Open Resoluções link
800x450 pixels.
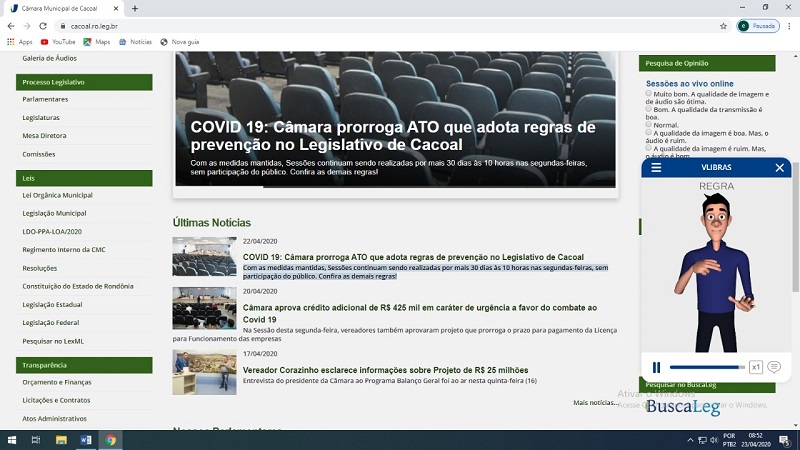(40, 268)
